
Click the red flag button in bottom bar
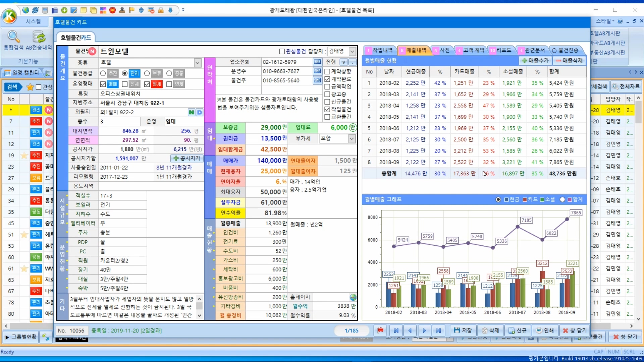pyautogui.click(x=380, y=330)
